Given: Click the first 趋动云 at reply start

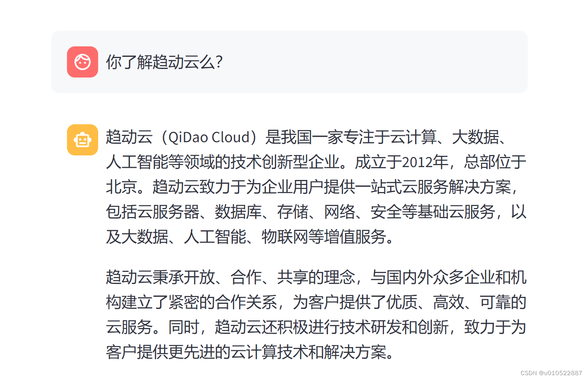Looking at the screenshot, I should click(129, 137).
